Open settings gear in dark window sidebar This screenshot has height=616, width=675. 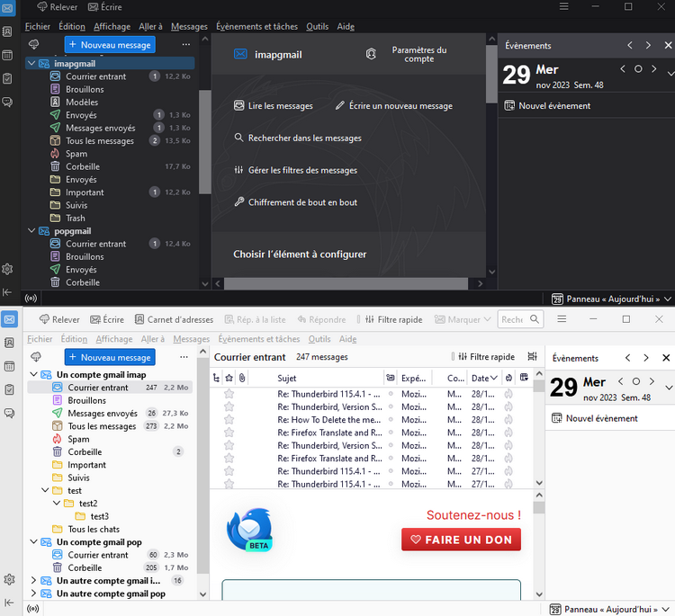pyautogui.click(x=7, y=269)
